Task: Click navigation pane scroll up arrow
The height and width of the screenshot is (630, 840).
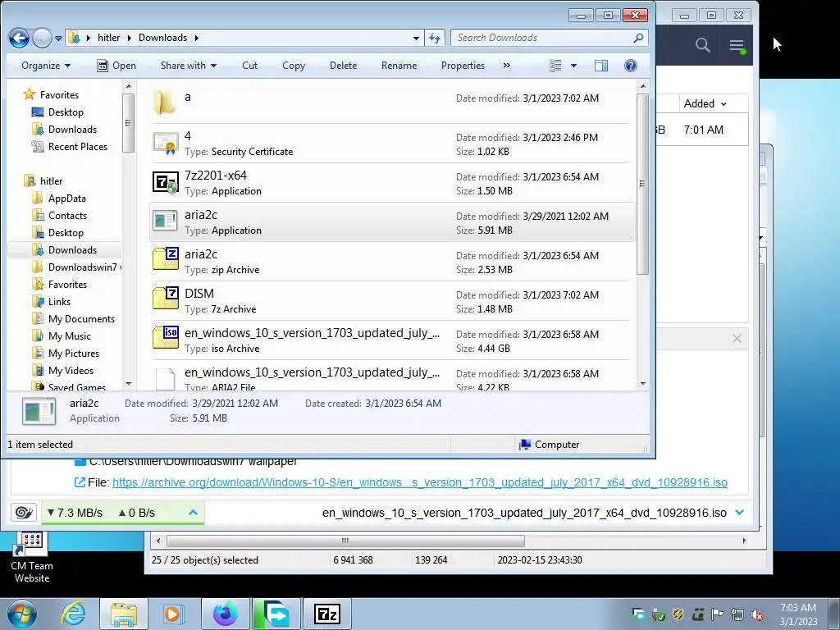Action: (129, 85)
